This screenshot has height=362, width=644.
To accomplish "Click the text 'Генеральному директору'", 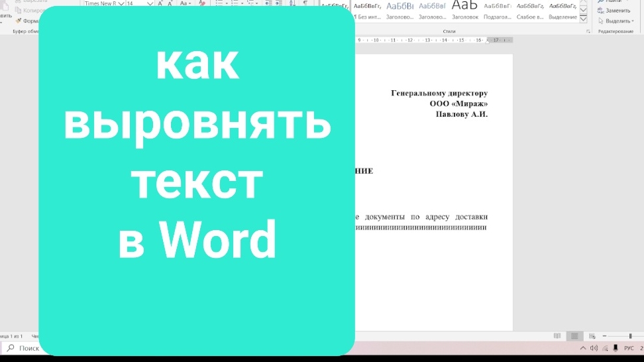I will [x=439, y=93].
